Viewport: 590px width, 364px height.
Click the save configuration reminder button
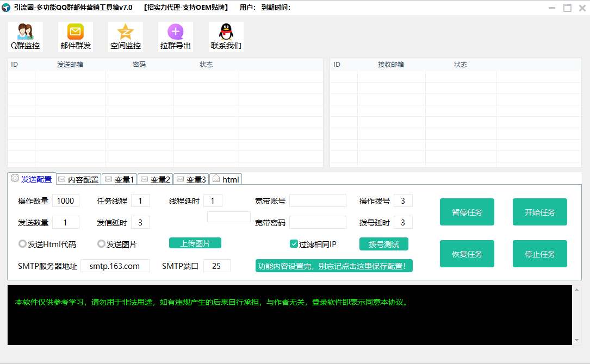(334, 266)
